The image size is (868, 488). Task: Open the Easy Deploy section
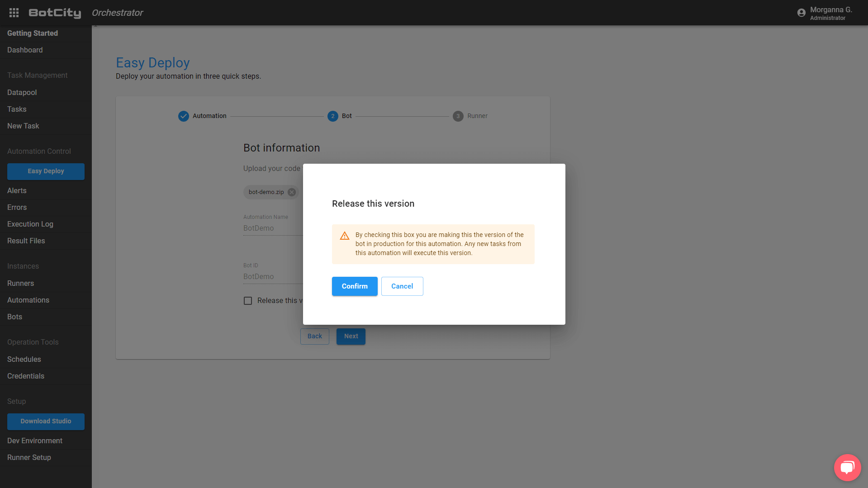tap(46, 171)
